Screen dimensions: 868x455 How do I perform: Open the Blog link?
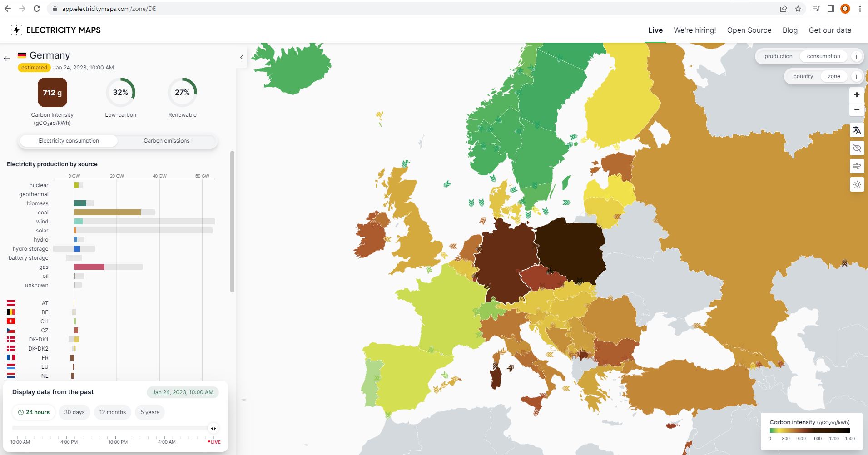pyautogui.click(x=790, y=30)
